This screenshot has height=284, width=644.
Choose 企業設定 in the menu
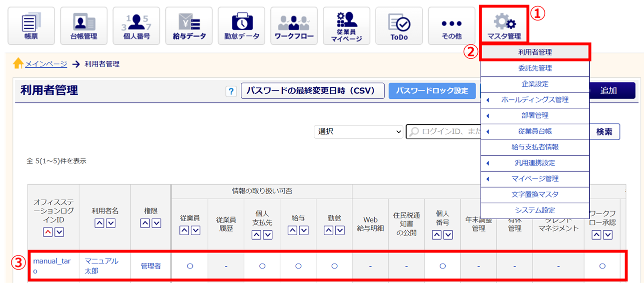pos(535,84)
